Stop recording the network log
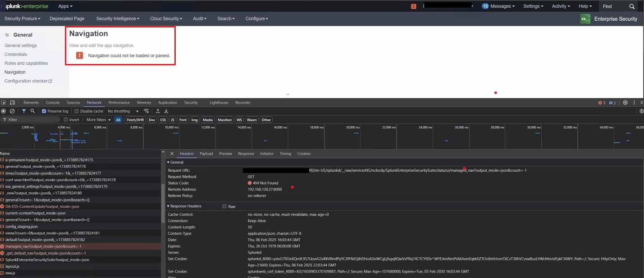644x278 pixels. point(4,111)
